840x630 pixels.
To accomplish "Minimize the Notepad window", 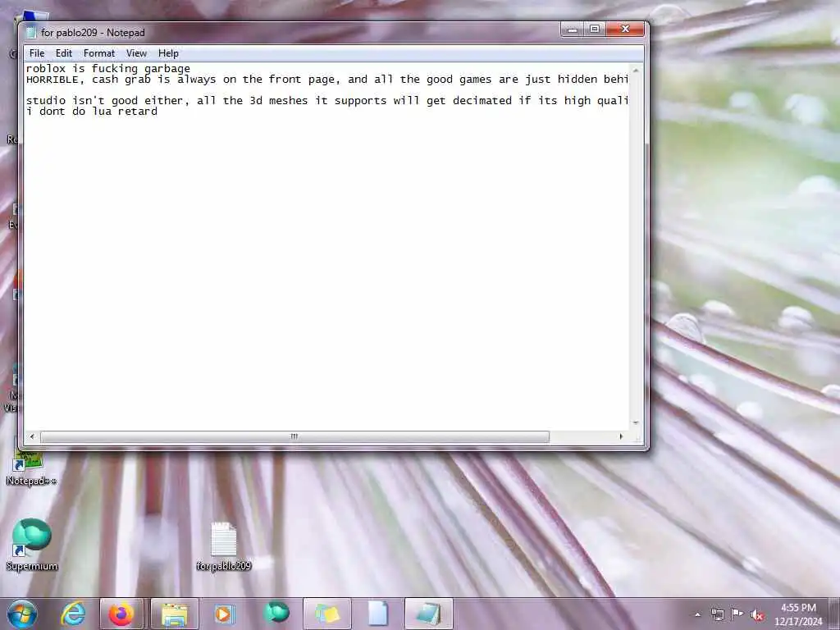I will coord(572,29).
